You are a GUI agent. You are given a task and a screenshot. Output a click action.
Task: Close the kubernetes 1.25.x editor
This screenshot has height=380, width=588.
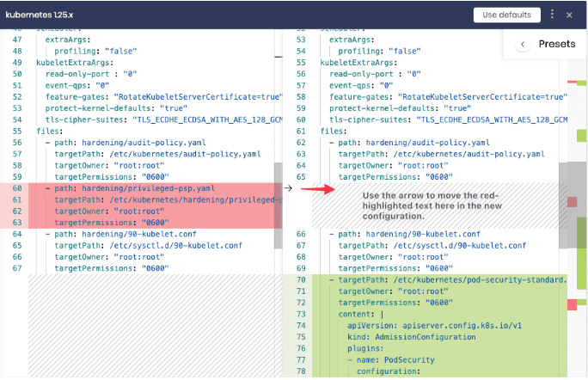[569, 15]
